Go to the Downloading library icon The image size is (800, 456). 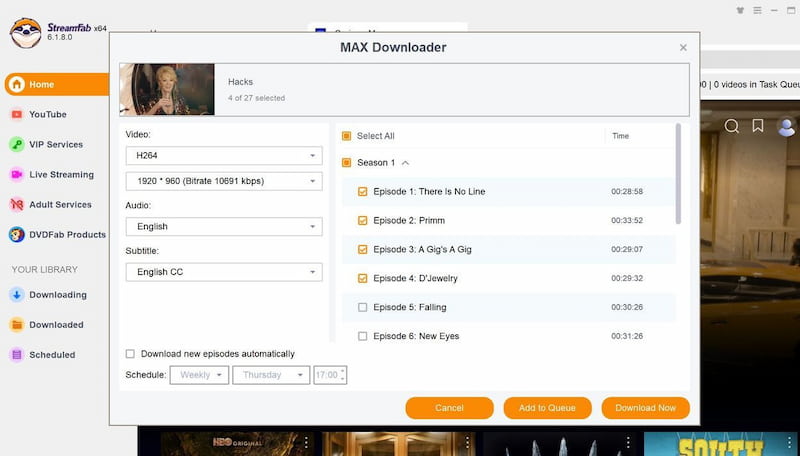pyautogui.click(x=17, y=295)
